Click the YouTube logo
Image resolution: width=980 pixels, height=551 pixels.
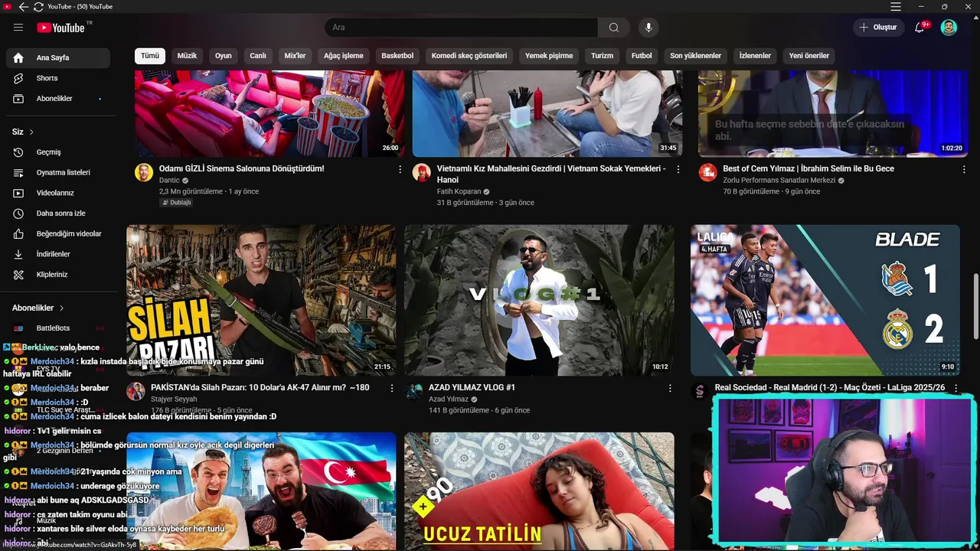tap(60, 28)
